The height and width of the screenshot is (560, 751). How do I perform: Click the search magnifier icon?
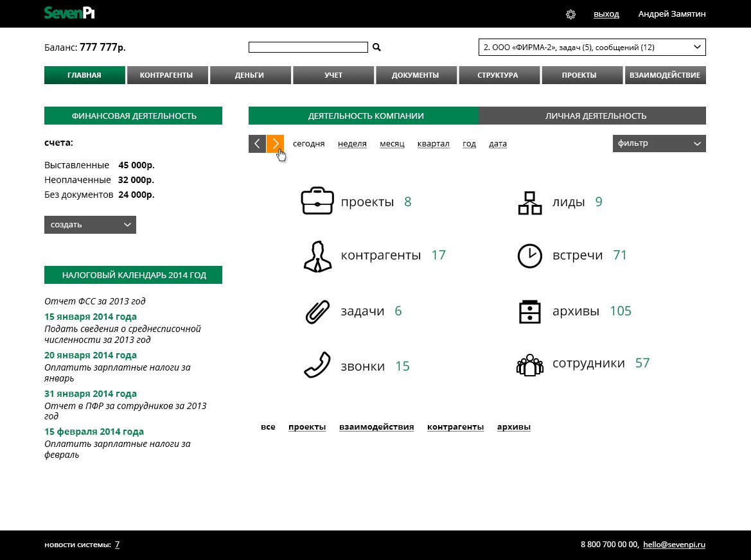(376, 47)
